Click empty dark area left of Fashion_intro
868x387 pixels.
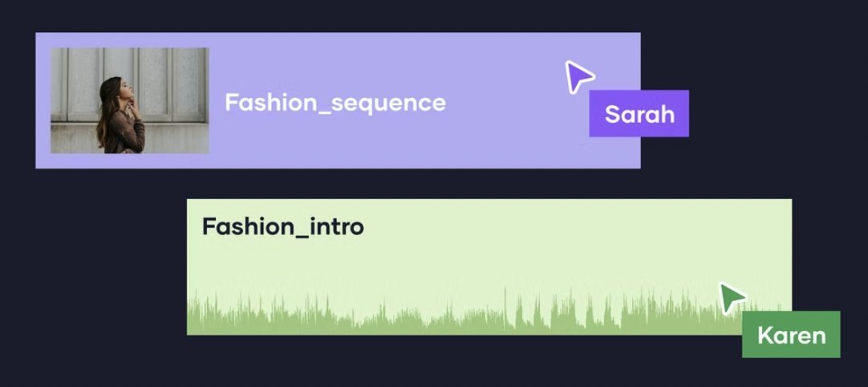click(96, 265)
